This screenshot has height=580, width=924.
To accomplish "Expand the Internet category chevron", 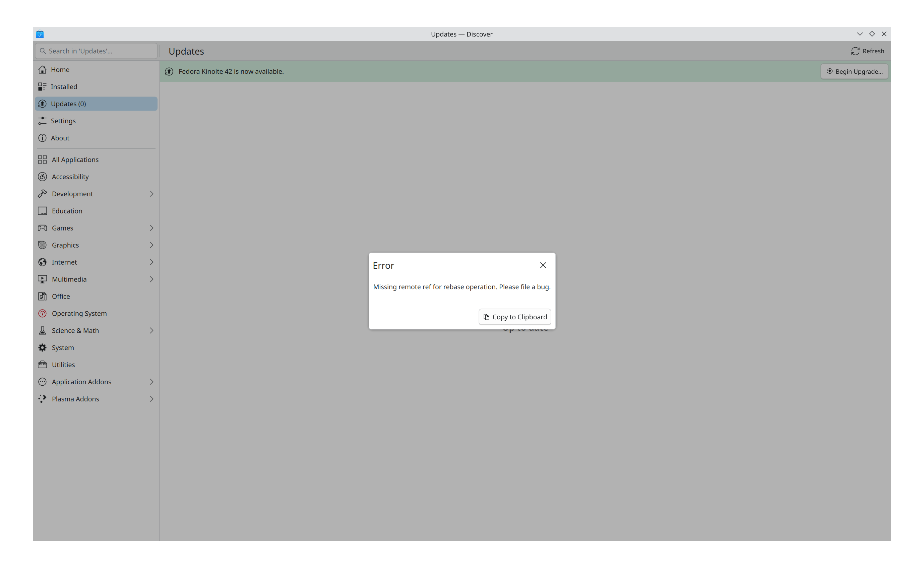I will point(151,262).
